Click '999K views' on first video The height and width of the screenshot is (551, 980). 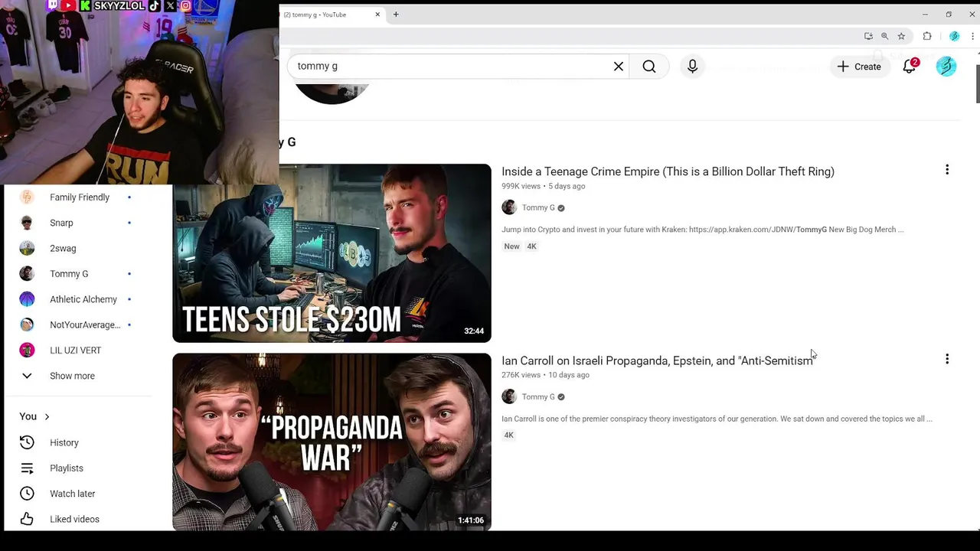(x=521, y=186)
